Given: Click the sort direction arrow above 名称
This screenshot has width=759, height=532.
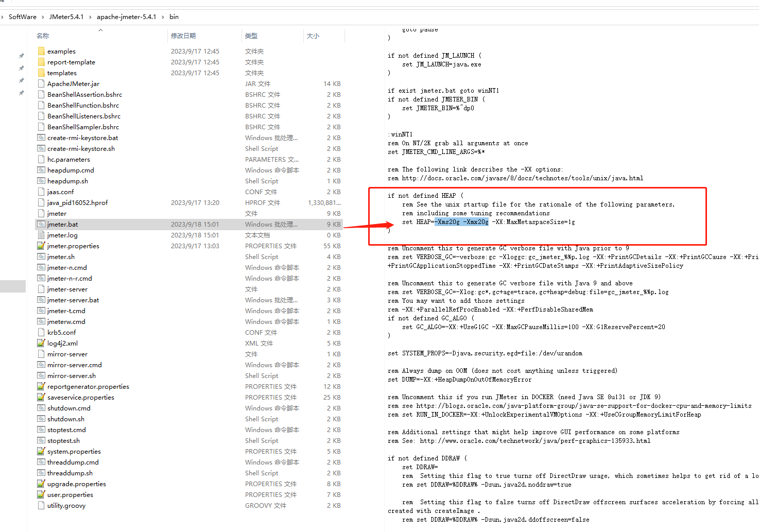Looking at the screenshot, I should click(x=101, y=30).
